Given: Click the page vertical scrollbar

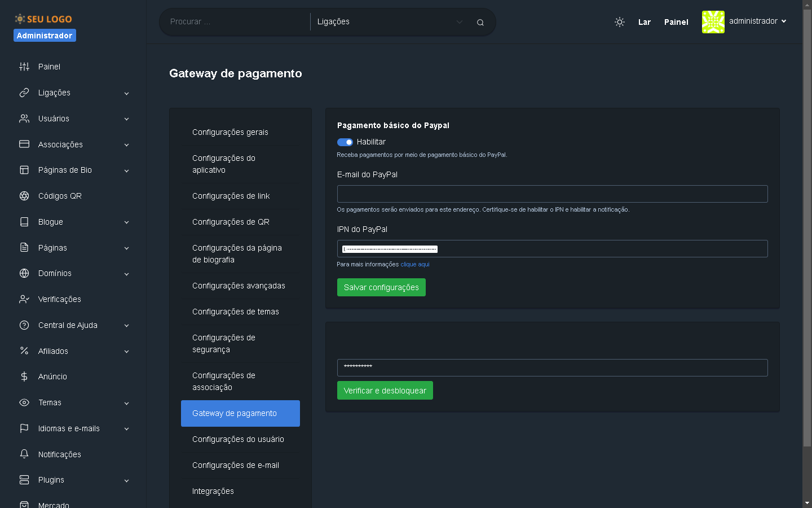Looking at the screenshot, I should 807,226.
